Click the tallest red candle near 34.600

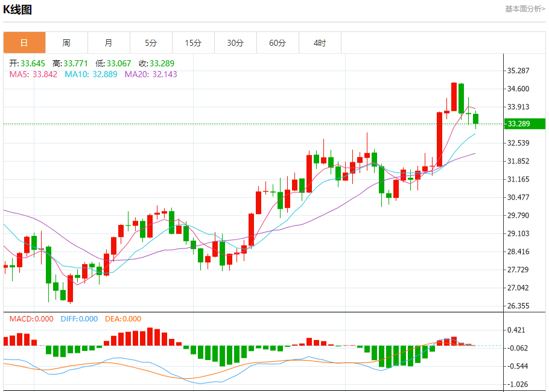tap(454, 97)
